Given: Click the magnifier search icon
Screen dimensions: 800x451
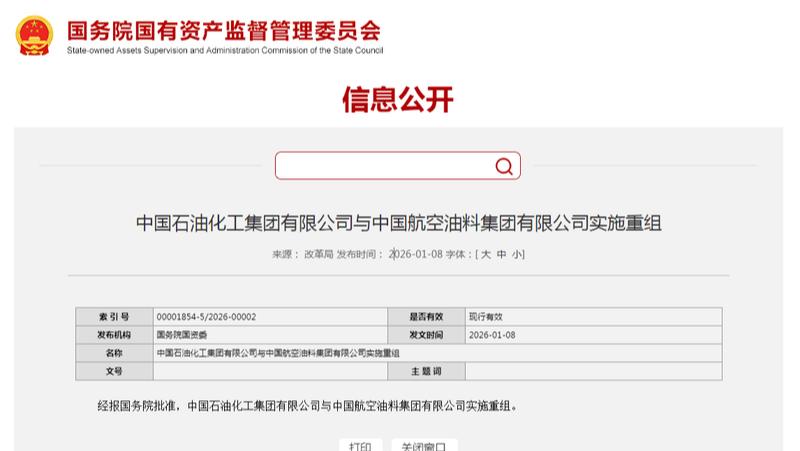Looking at the screenshot, I should pos(504,166).
